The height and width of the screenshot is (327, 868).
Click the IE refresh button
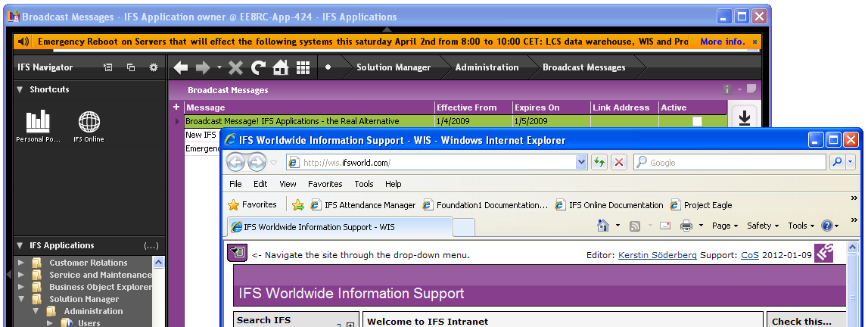click(x=599, y=163)
